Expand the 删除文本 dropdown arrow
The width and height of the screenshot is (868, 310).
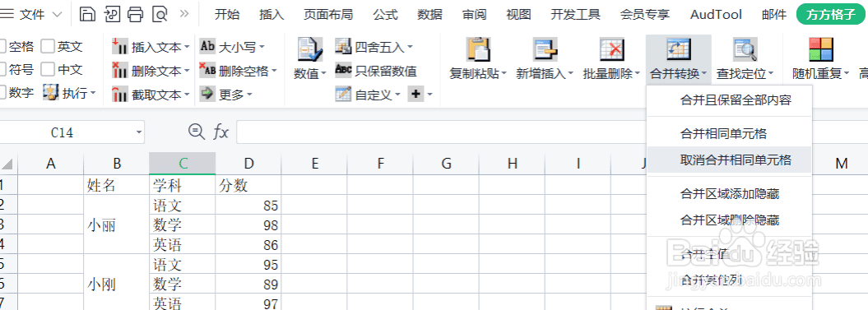click(187, 71)
